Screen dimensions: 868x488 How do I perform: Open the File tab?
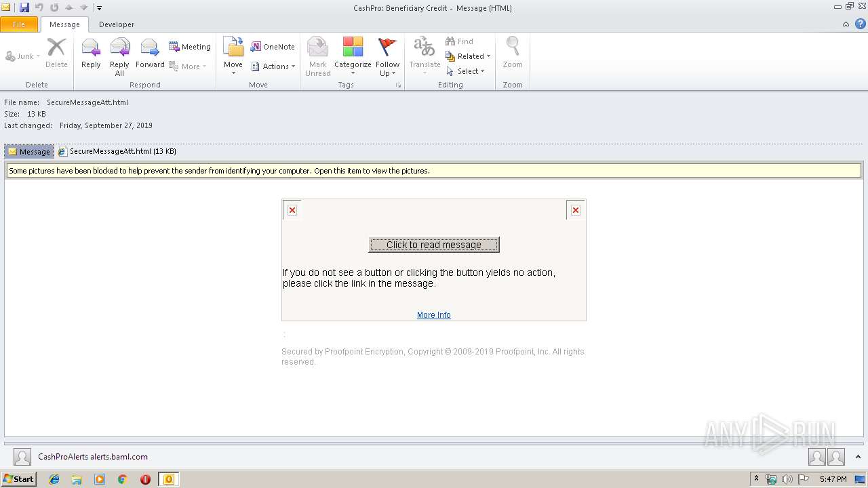coord(19,24)
